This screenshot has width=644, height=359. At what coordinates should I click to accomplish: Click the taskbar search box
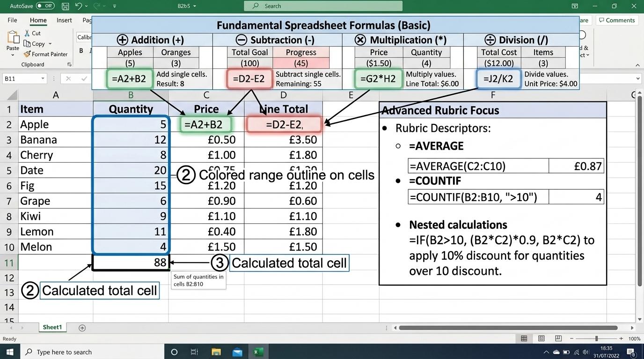[x=91, y=352]
